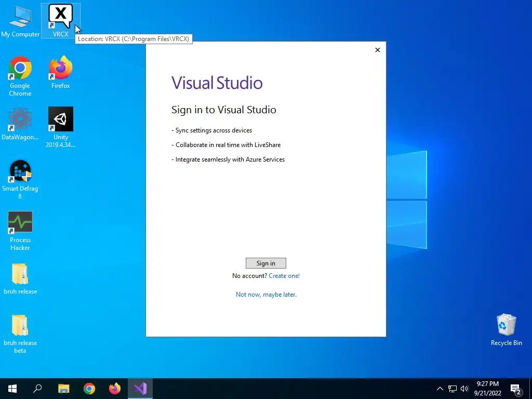Show hidden system tray icons
Screen dimensions: 532x399
(x=440, y=389)
